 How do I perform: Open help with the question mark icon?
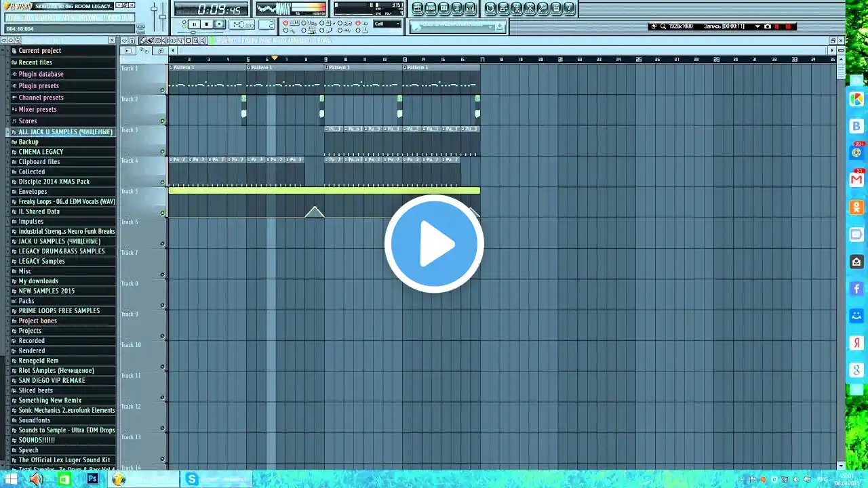(x=569, y=8)
